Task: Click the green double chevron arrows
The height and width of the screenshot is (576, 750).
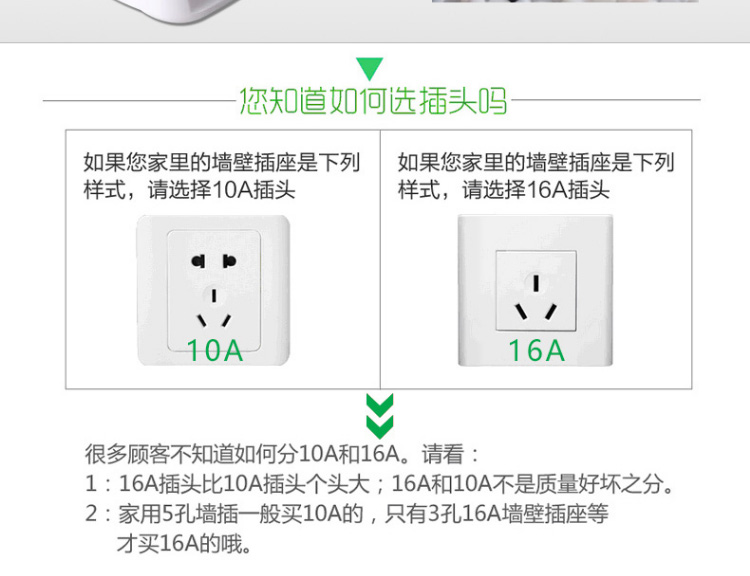Action: tap(380, 416)
